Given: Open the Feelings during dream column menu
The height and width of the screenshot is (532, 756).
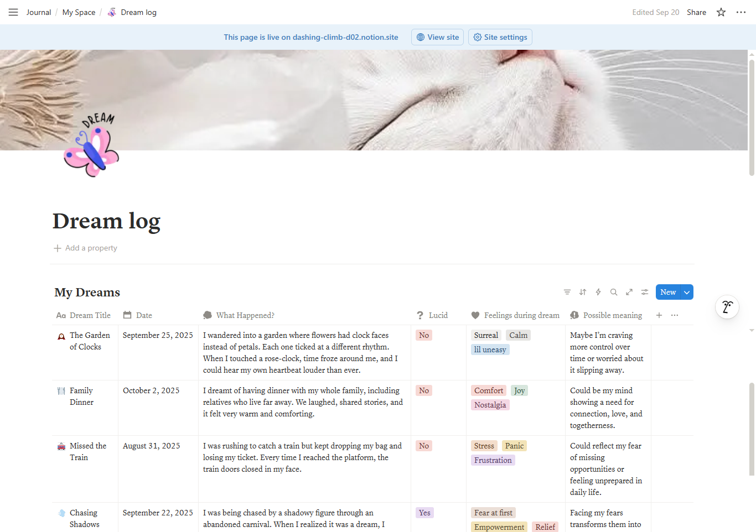Looking at the screenshot, I should click(x=515, y=315).
